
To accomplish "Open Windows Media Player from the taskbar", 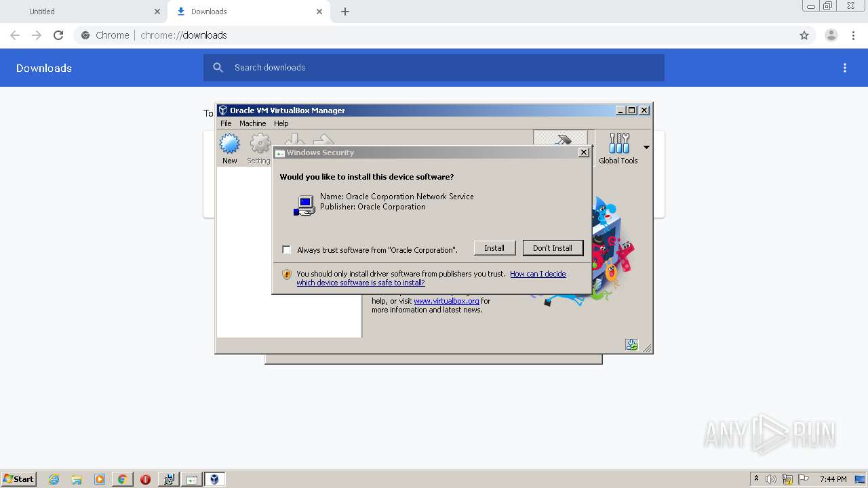I will click(x=100, y=479).
